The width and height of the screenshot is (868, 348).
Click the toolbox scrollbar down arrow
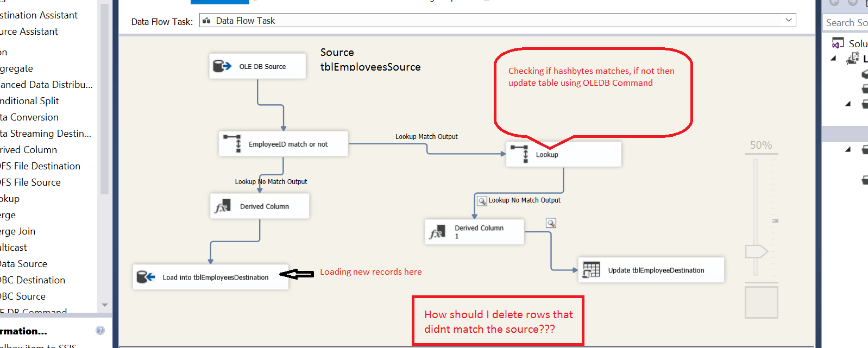tap(105, 305)
